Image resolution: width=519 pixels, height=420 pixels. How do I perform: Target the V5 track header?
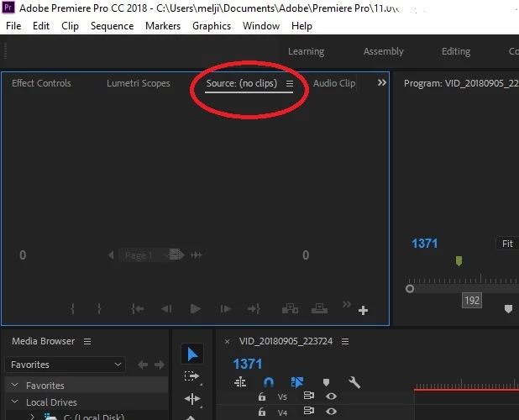click(282, 396)
